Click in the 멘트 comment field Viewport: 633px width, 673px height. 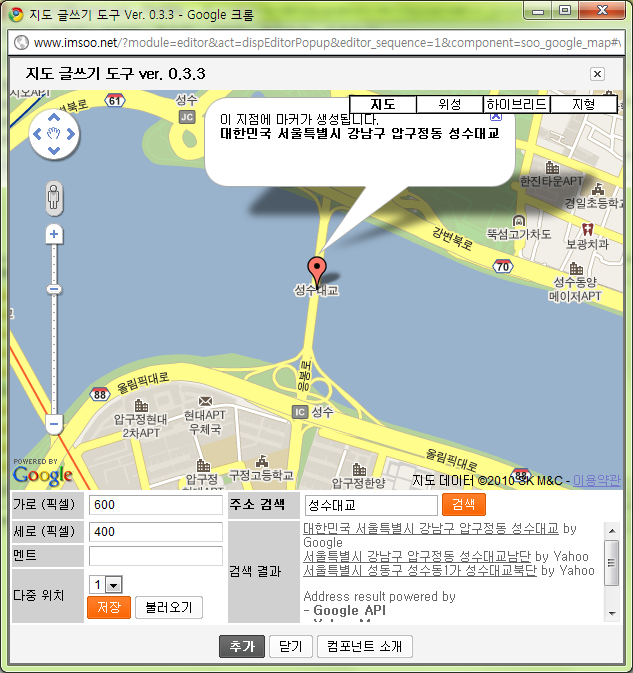[x=156, y=556]
